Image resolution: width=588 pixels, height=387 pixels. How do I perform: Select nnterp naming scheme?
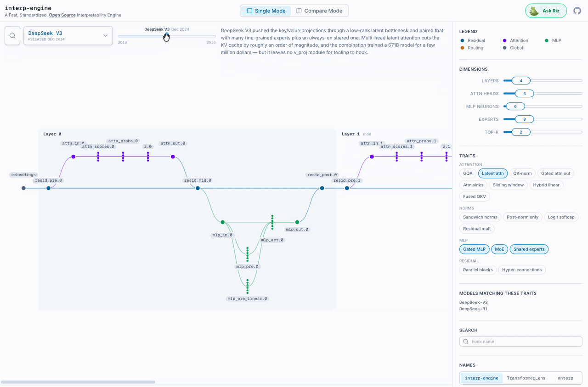[565, 378]
